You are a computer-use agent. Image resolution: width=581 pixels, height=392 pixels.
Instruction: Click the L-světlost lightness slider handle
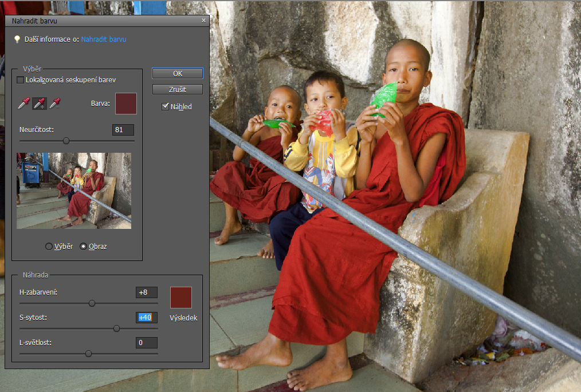click(88, 354)
